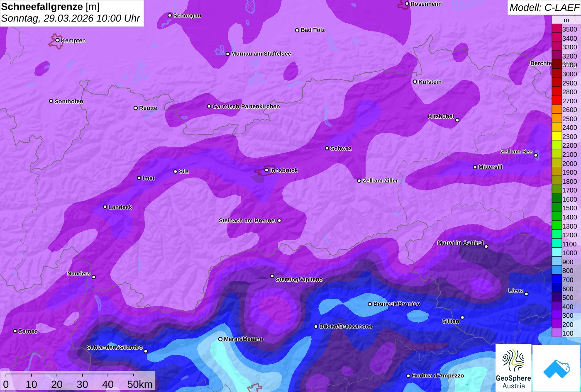Click the blue cloud arrow logo
The width and height of the screenshot is (581, 392).
557,368
